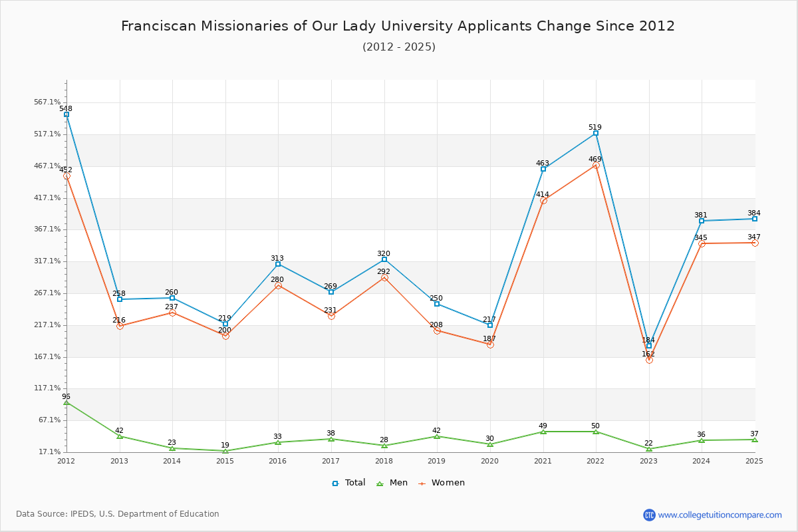Screen dimensions: 798x532
Task: Select the 2023 Men data point 22
Action: tap(649, 449)
